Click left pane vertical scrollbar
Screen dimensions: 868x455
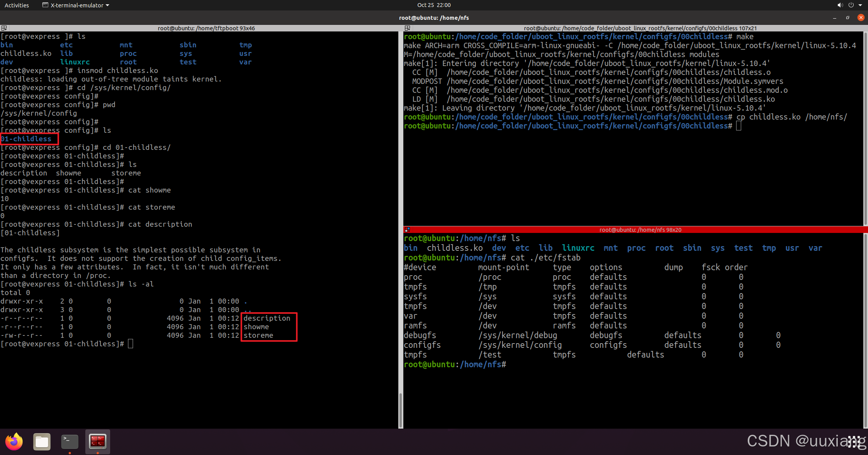click(400, 410)
